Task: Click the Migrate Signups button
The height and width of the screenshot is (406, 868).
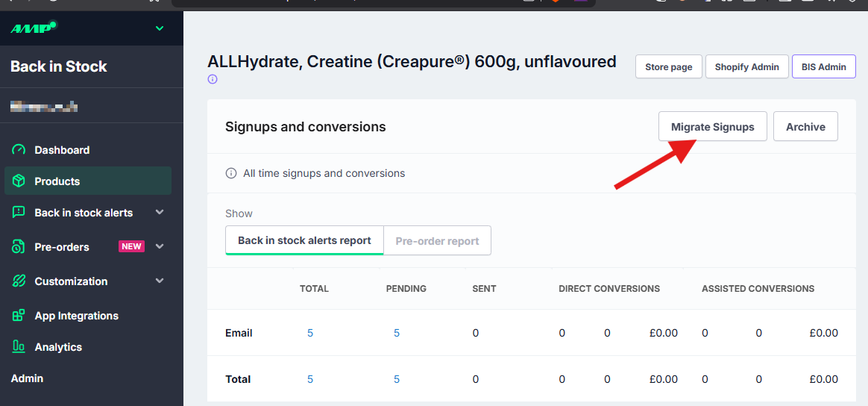Action: click(x=712, y=127)
